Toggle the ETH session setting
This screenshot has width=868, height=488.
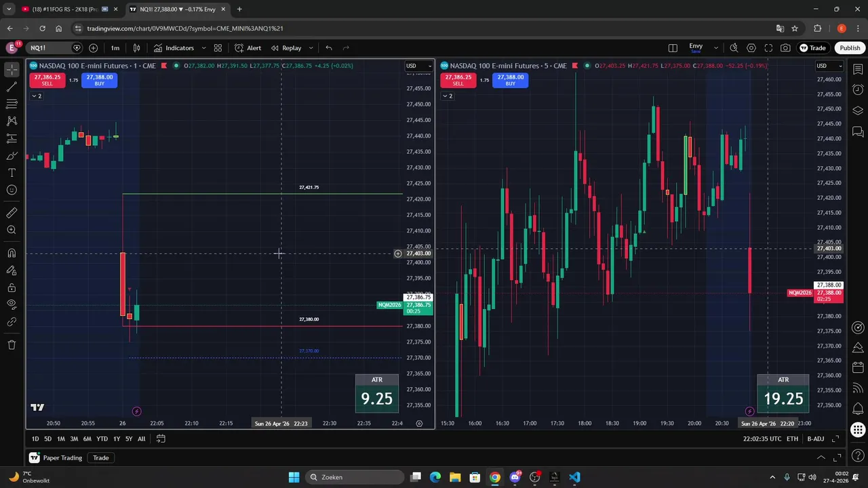point(792,439)
